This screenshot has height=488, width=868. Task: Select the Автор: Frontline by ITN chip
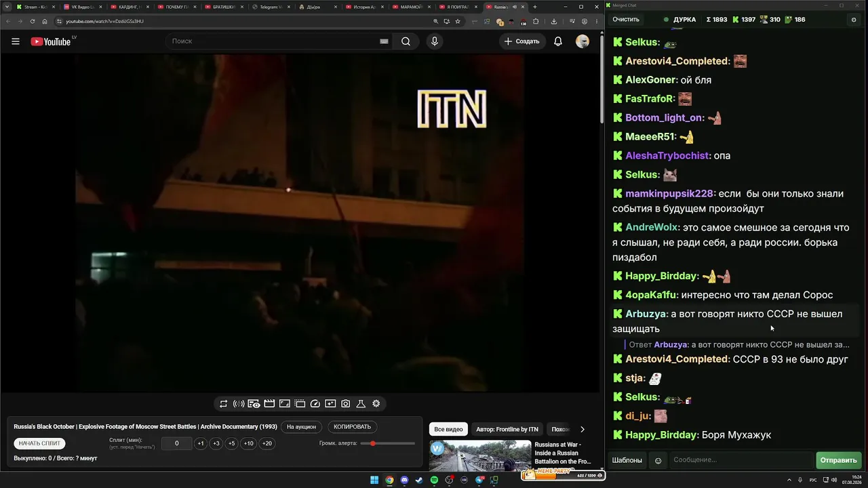pyautogui.click(x=507, y=429)
